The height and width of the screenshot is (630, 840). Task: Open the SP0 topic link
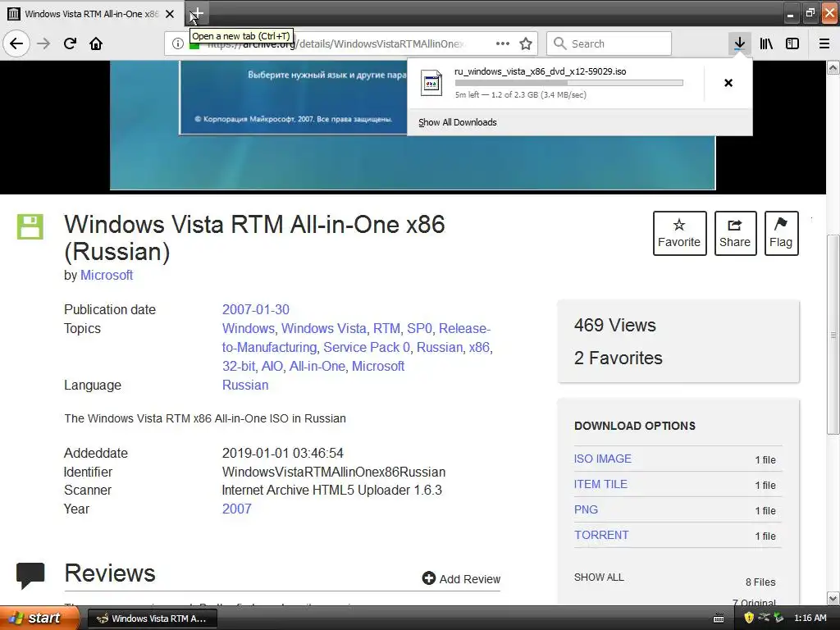[419, 328]
